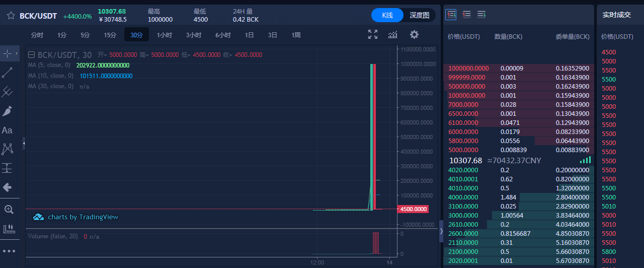Viewport: 644px width, 268px height.
Task: Select the 15分 timeframe
Action: tap(110, 35)
